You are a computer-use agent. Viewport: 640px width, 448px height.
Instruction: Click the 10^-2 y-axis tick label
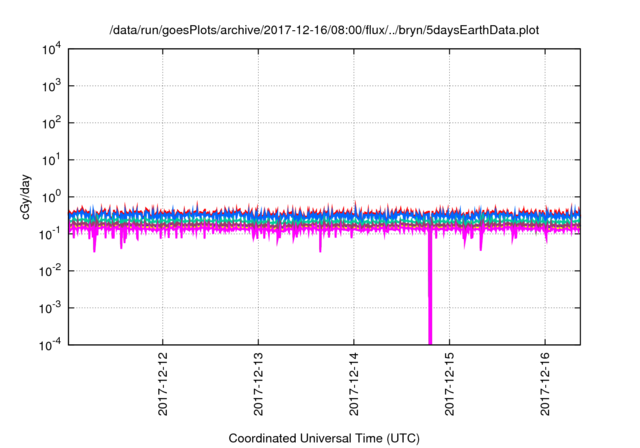coord(50,271)
